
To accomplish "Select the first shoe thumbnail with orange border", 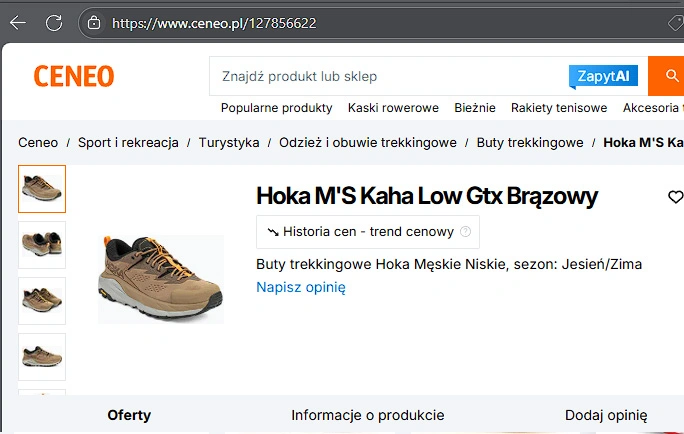I will (x=42, y=189).
